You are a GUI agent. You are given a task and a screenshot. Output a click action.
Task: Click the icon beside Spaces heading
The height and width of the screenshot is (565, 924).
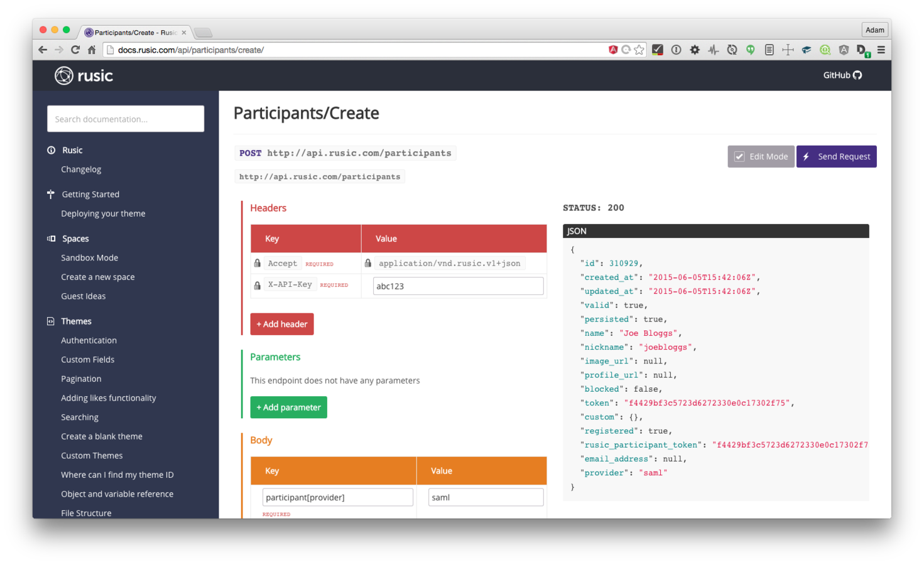(51, 239)
